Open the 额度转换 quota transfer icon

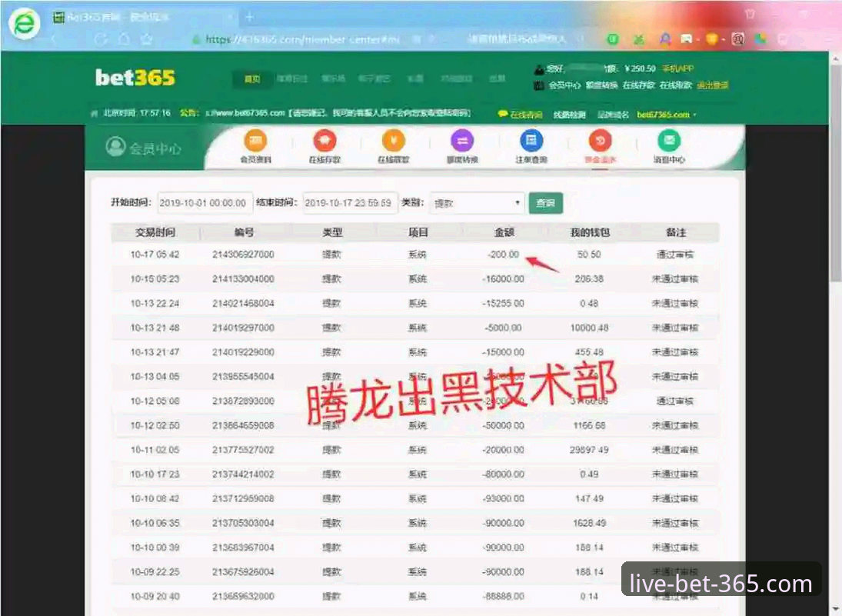coord(462,142)
